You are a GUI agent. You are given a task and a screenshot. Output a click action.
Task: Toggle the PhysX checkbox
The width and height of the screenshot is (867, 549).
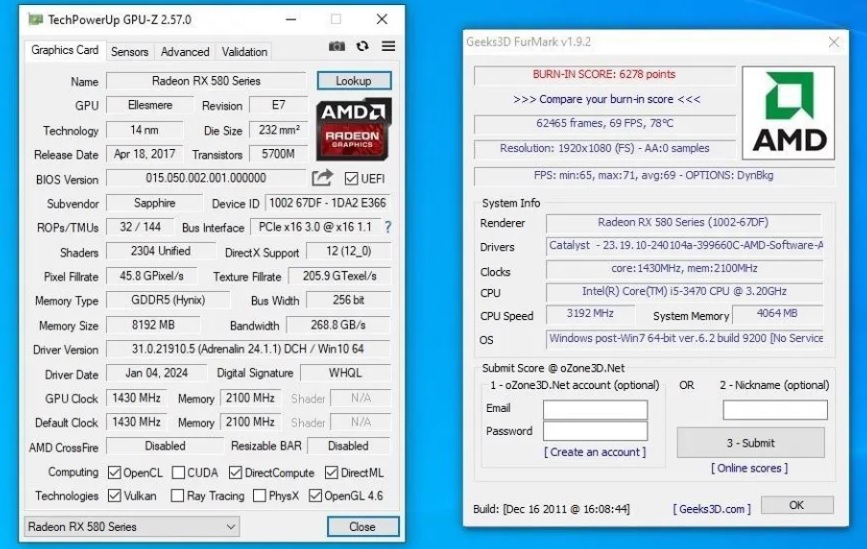click(x=259, y=495)
